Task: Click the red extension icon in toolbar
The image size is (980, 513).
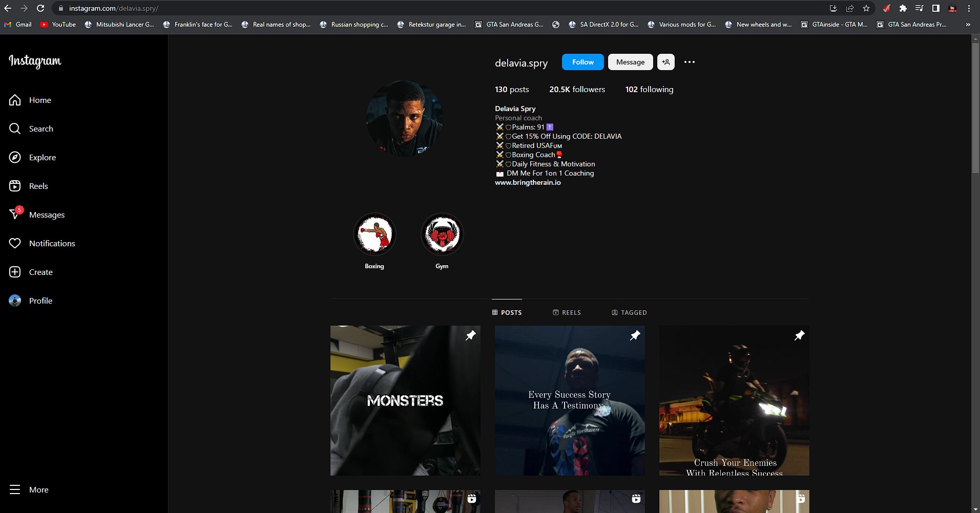Action: tap(887, 8)
